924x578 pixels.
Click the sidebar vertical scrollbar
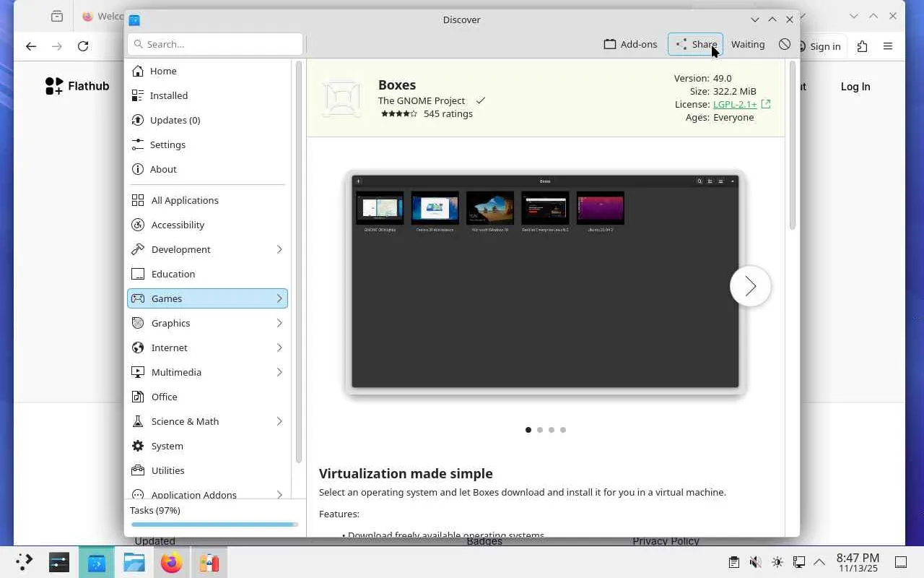298,262
